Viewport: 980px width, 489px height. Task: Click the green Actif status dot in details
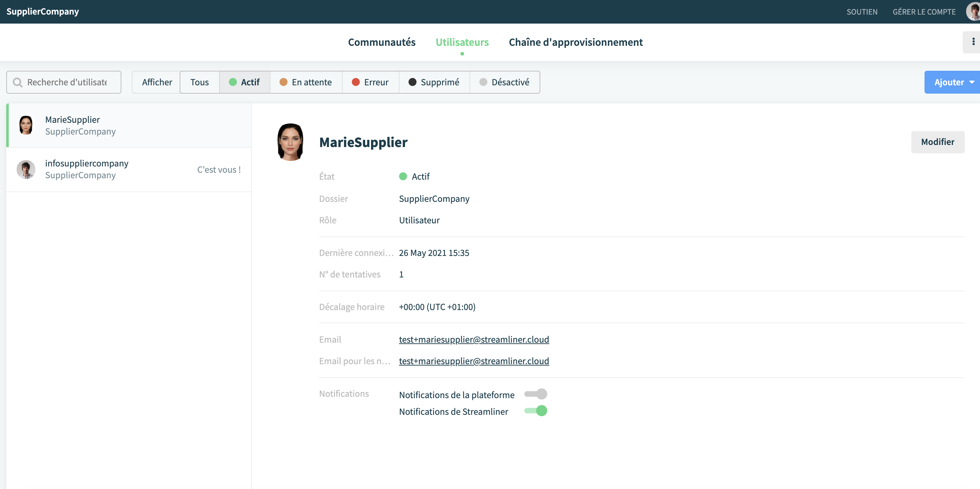(x=403, y=176)
